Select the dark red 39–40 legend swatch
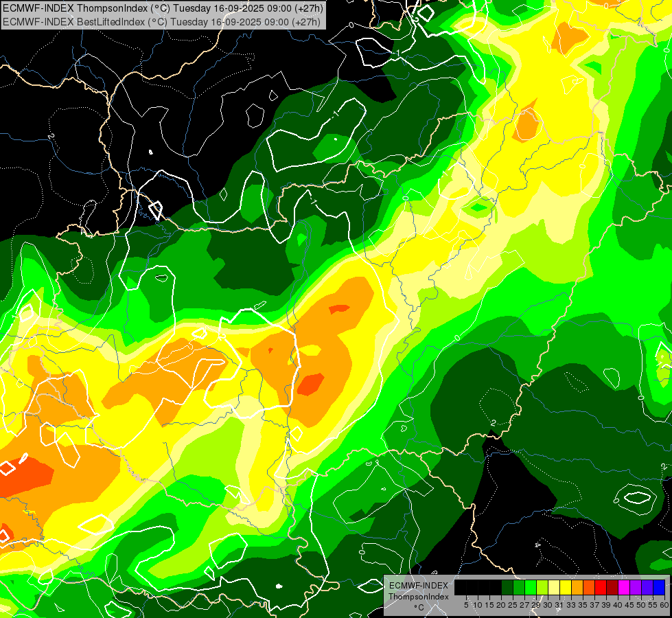 612,587
